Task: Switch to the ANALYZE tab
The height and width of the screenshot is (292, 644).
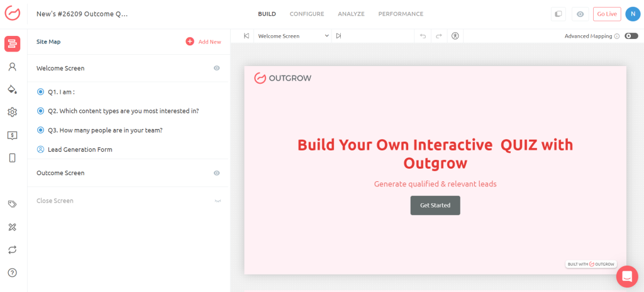Action: point(351,14)
